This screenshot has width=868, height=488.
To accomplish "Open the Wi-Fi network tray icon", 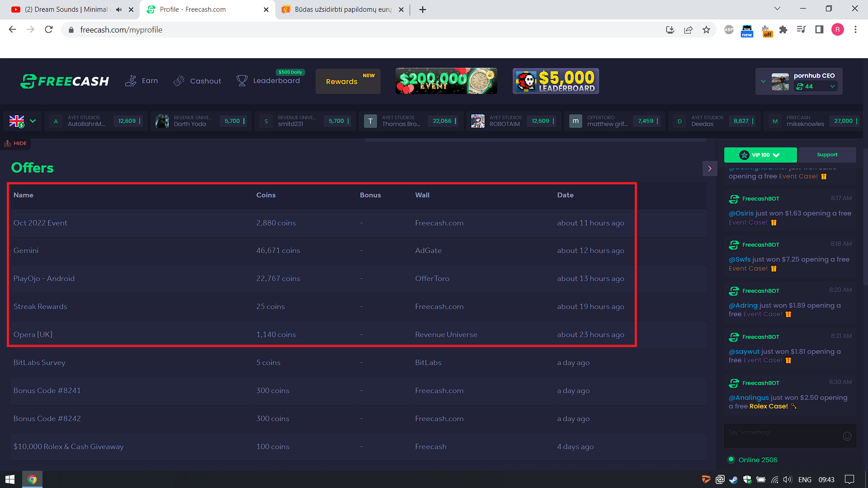I will 774,479.
